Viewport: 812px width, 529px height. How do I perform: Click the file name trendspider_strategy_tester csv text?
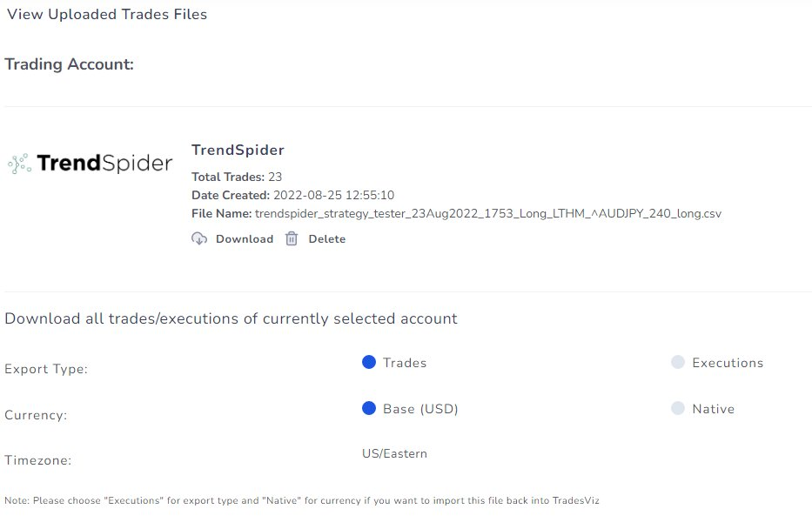click(x=488, y=214)
